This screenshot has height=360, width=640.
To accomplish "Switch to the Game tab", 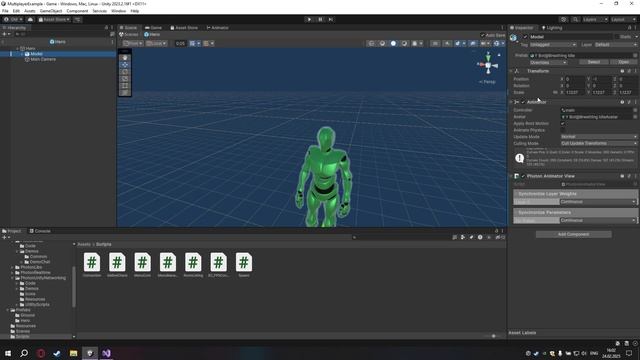I will [x=153, y=28].
